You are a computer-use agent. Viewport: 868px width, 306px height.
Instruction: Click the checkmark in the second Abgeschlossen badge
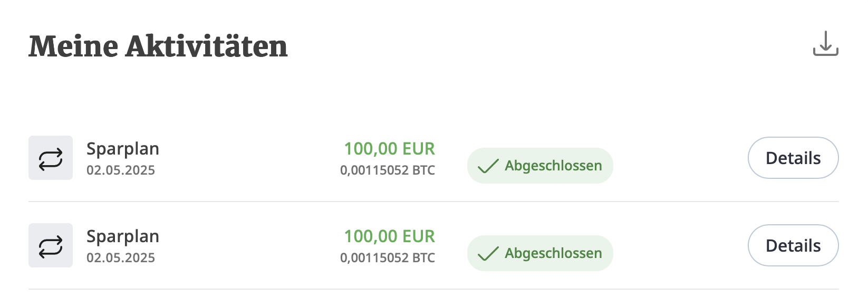(x=488, y=254)
